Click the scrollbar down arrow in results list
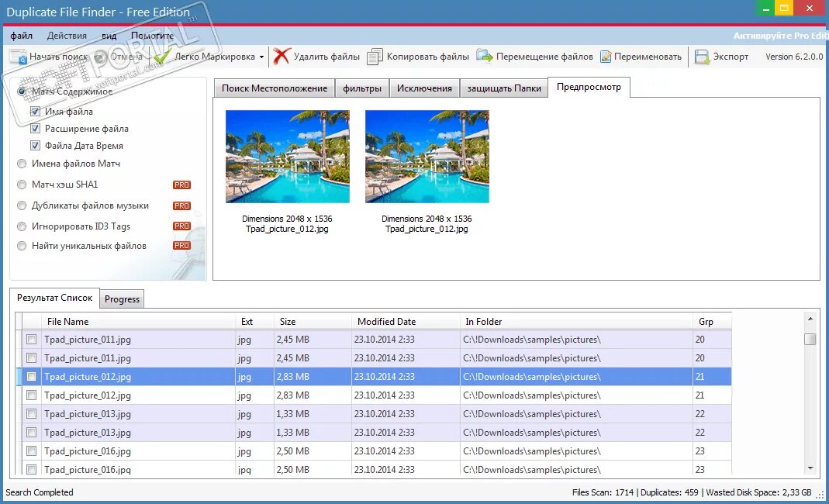The width and height of the screenshot is (829, 504). (810, 468)
